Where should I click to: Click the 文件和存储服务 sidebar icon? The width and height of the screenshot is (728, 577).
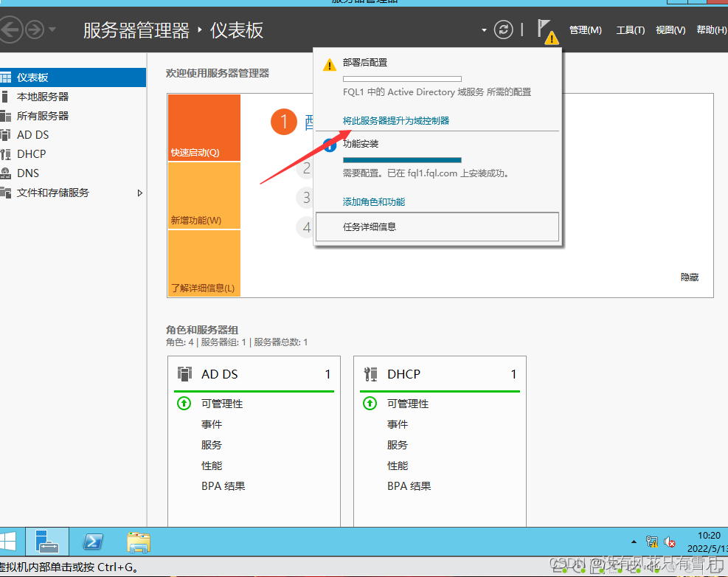click(x=6, y=193)
